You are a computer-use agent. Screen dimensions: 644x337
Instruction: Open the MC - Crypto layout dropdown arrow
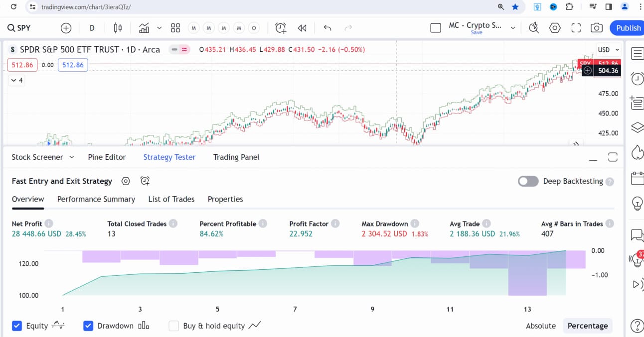(x=512, y=28)
